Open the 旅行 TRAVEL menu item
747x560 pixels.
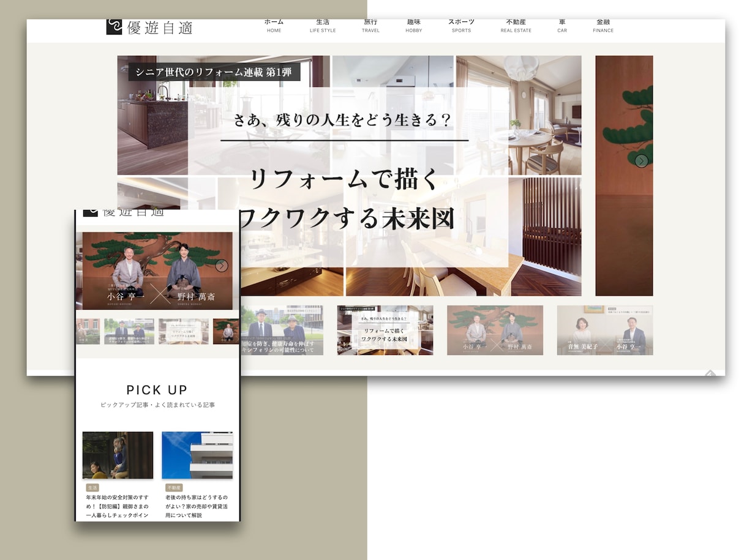click(x=370, y=26)
